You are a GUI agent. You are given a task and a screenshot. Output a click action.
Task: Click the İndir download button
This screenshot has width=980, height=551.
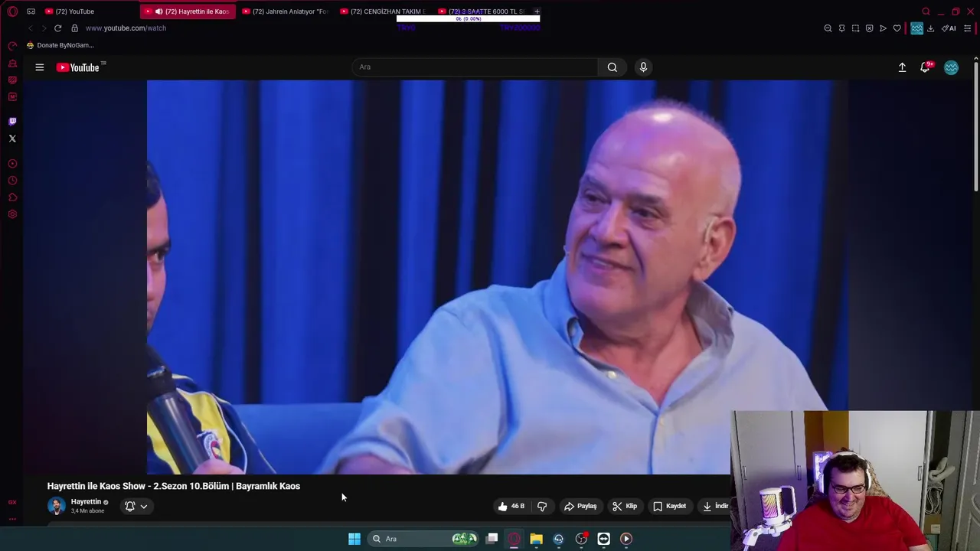coord(714,506)
